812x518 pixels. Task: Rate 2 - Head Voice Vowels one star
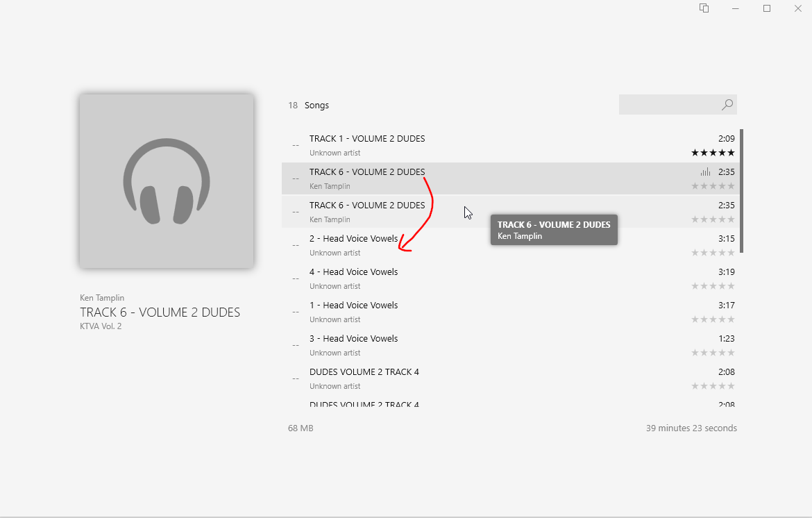[x=693, y=252]
